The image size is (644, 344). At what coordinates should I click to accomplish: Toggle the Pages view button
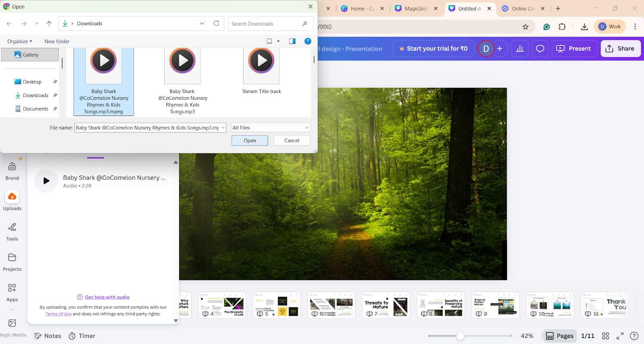click(559, 336)
